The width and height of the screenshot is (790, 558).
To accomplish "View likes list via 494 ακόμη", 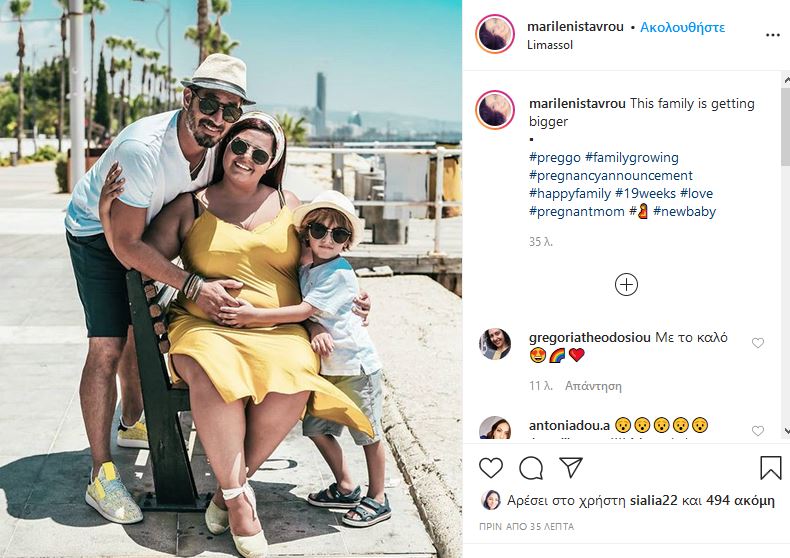I will tap(740, 501).
